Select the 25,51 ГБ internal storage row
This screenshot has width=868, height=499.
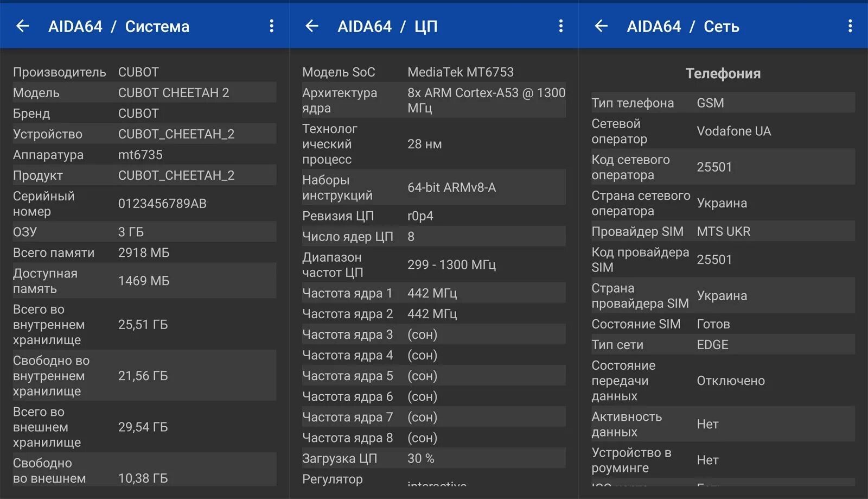[x=144, y=324]
